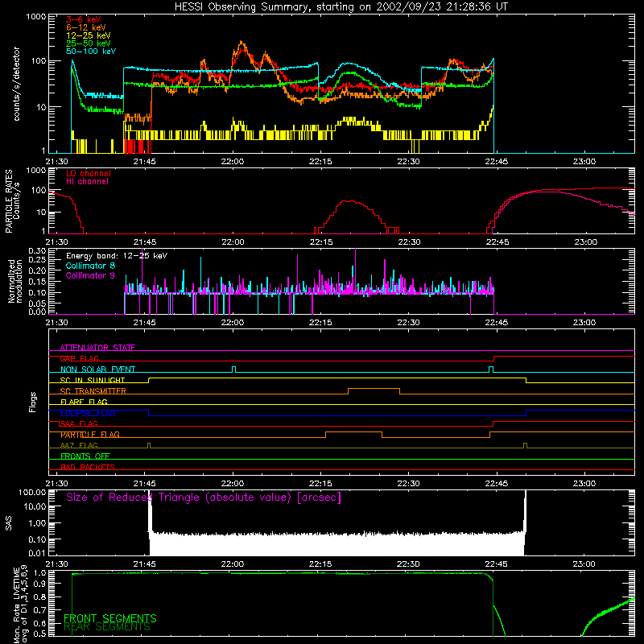
Task: Click the AAZ FLAG label
Action: (x=79, y=445)
